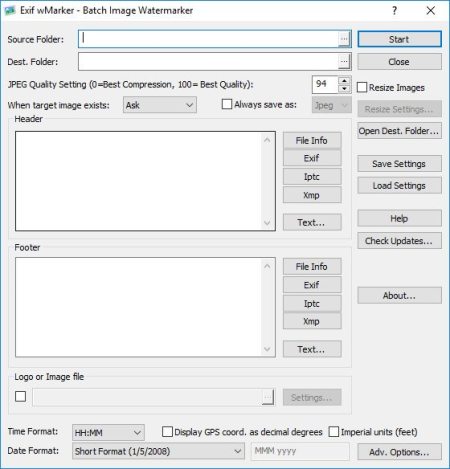The height and width of the screenshot is (469, 450).
Task: Click Footer text area scroll down arrow
Action: pos(267,349)
